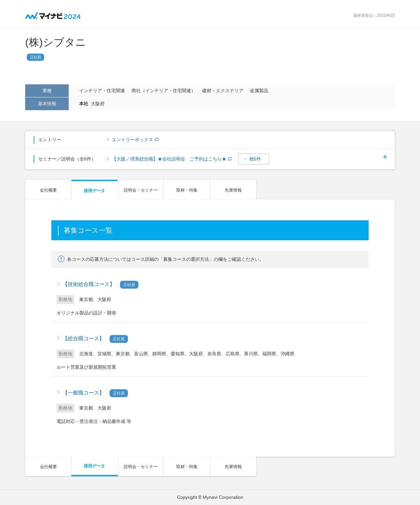
Task: Click chevron before エントリーボックス link
Action: (x=108, y=140)
